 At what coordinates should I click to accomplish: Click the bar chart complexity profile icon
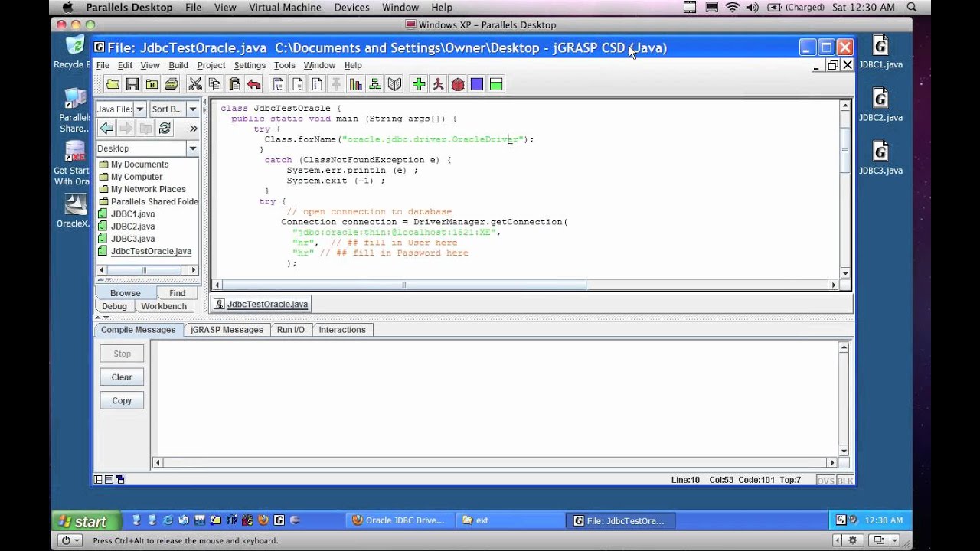356,84
